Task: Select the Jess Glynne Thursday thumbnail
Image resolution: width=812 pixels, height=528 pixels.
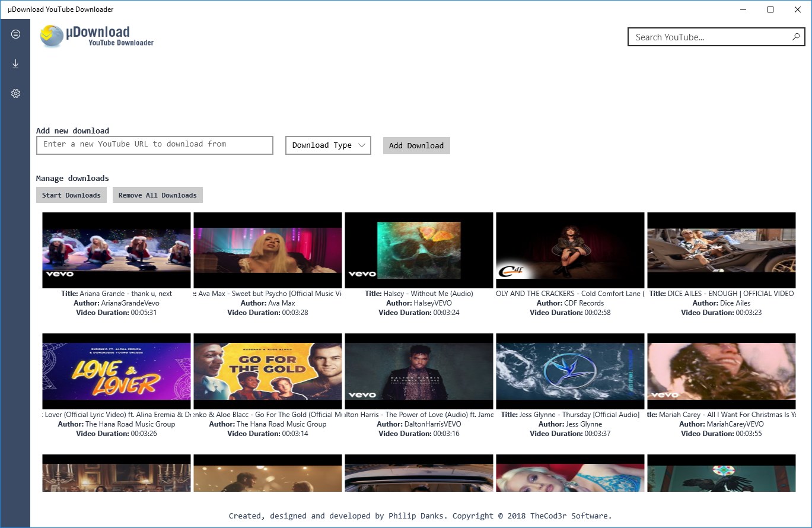Action: pos(570,371)
